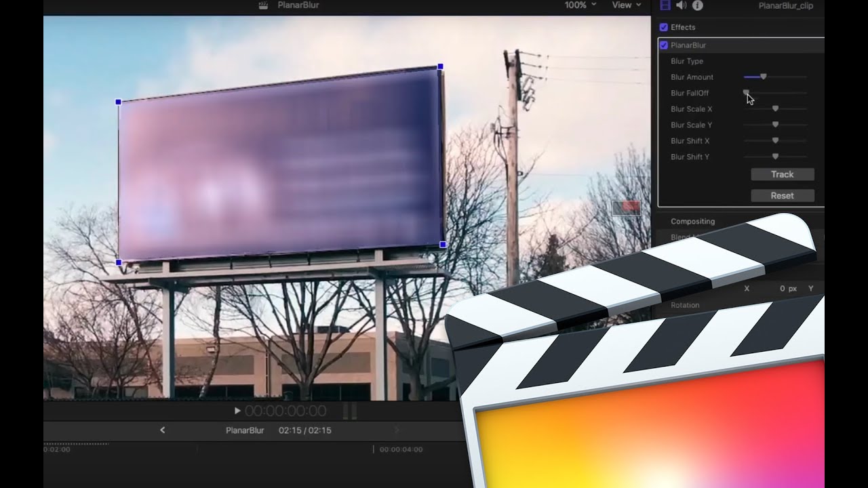Disable all Effects checkbox

click(x=664, y=27)
